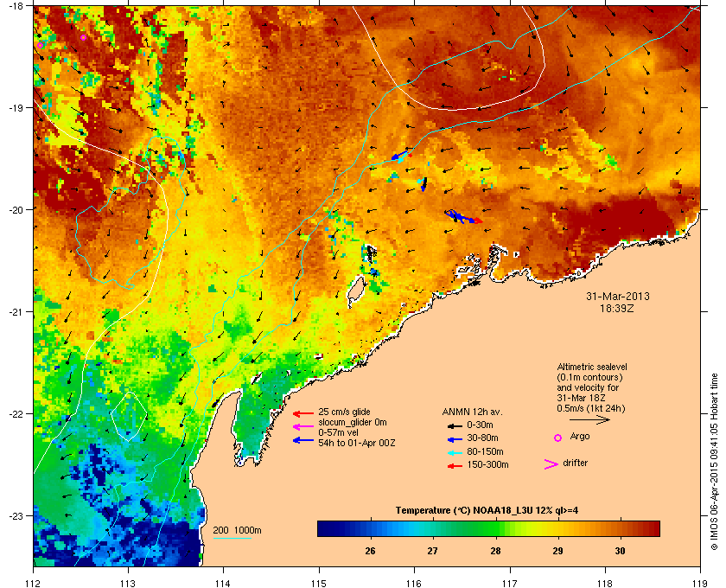Click the magenta slocum_glider legend arrow
This screenshot has height=588, width=726.
303,427
